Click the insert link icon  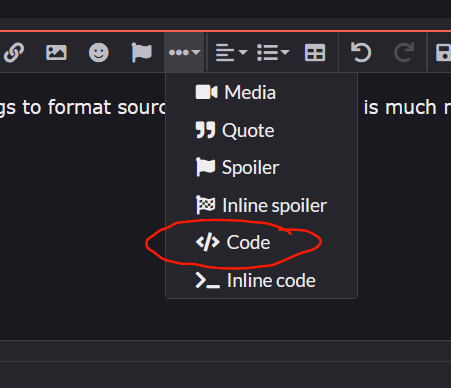(x=13, y=52)
